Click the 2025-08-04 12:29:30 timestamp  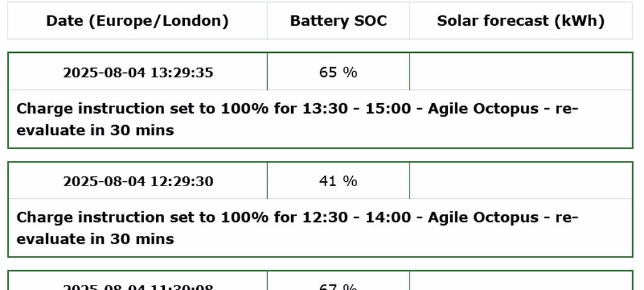138,181
